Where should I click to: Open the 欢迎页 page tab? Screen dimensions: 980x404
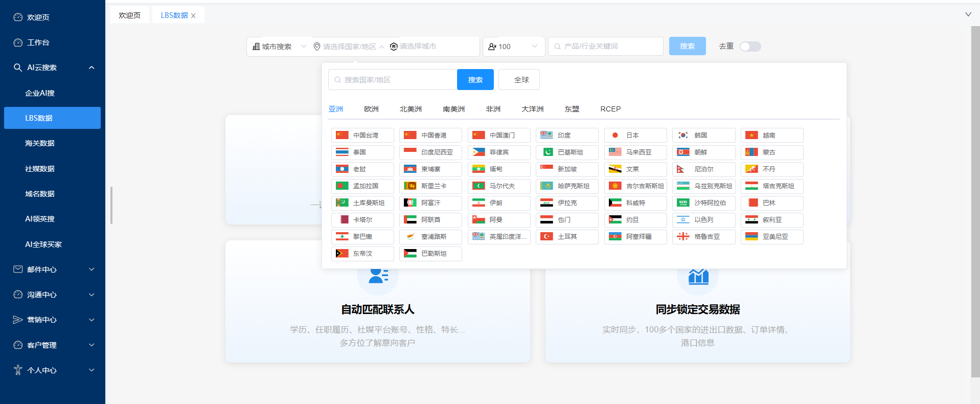click(130, 15)
